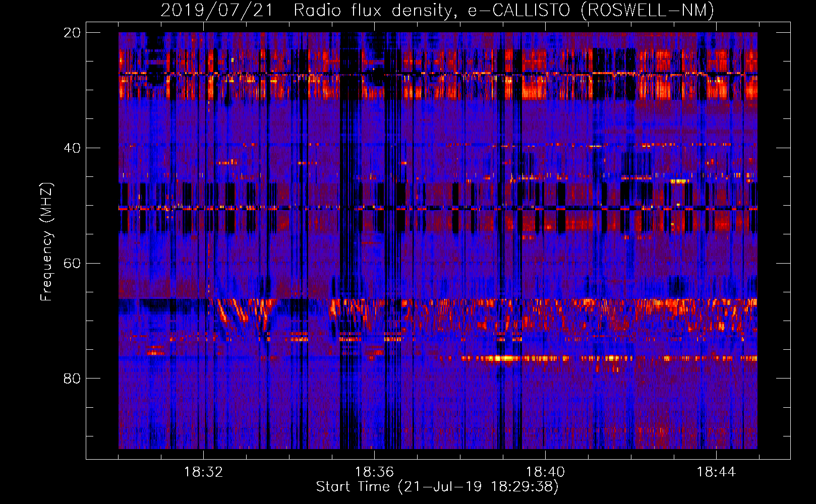The image size is (816, 504).
Task: Click the frequency tick label '60'
Action: [72, 263]
